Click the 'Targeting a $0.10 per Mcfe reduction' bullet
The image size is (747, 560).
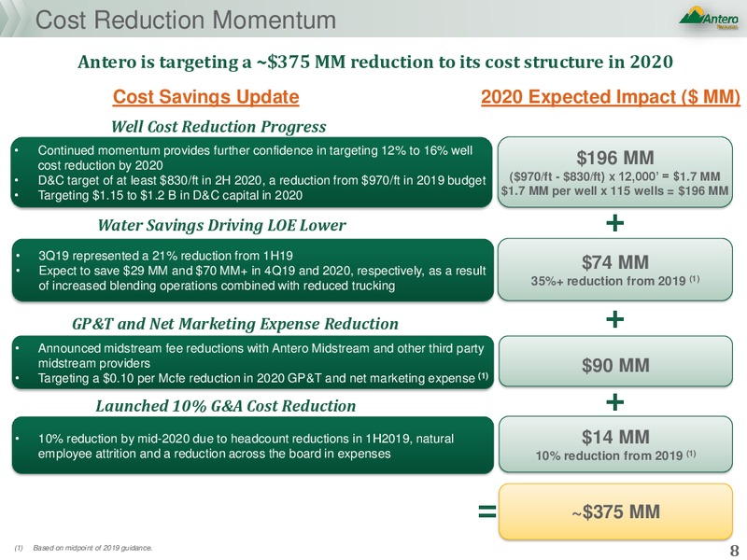coord(263,378)
